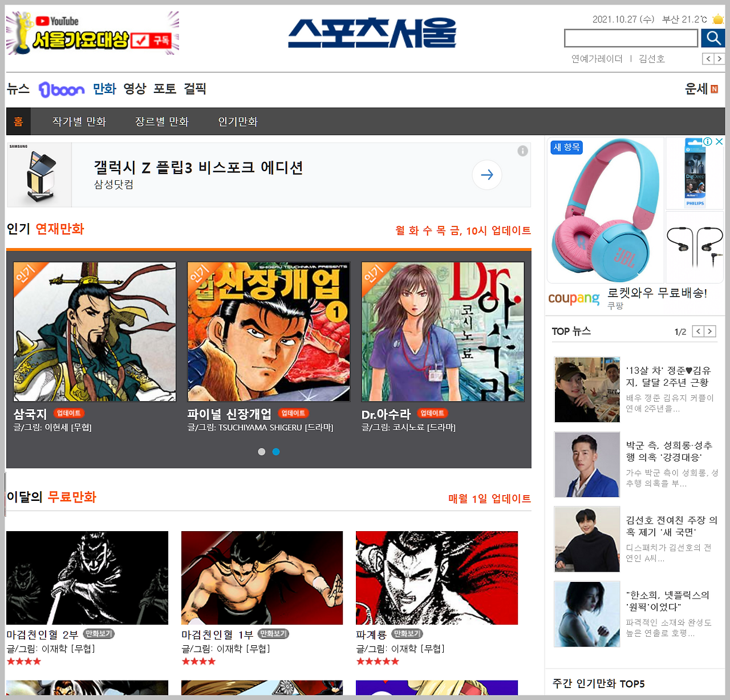Viewport: 730px width, 700px height.
Task: Switch to 작가별 만화 tab
Action: [x=79, y=122]
